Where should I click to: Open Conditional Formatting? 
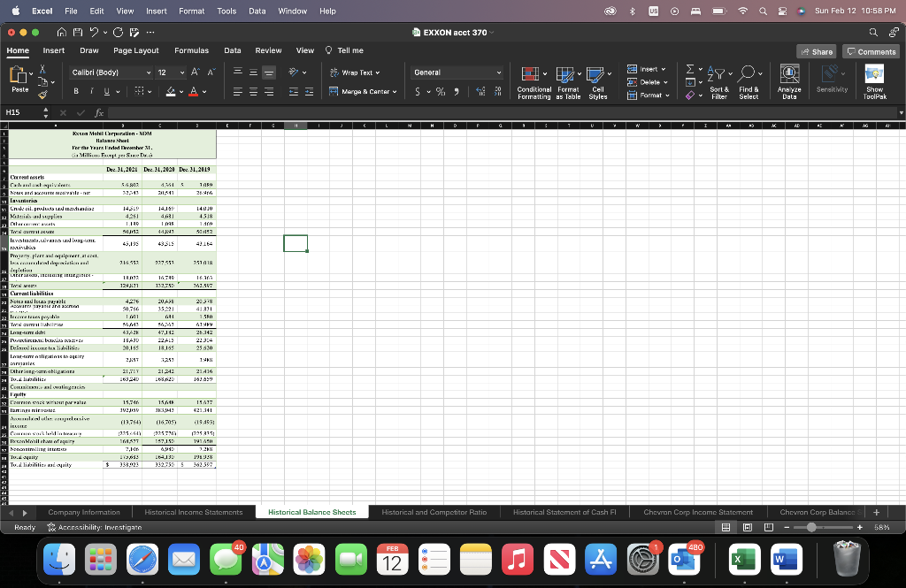(534, 82)
